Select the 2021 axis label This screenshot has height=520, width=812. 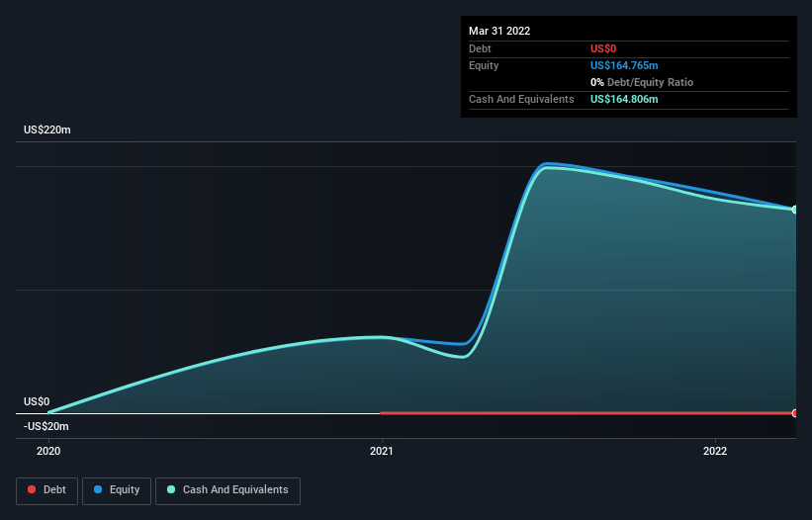[382, 451]
